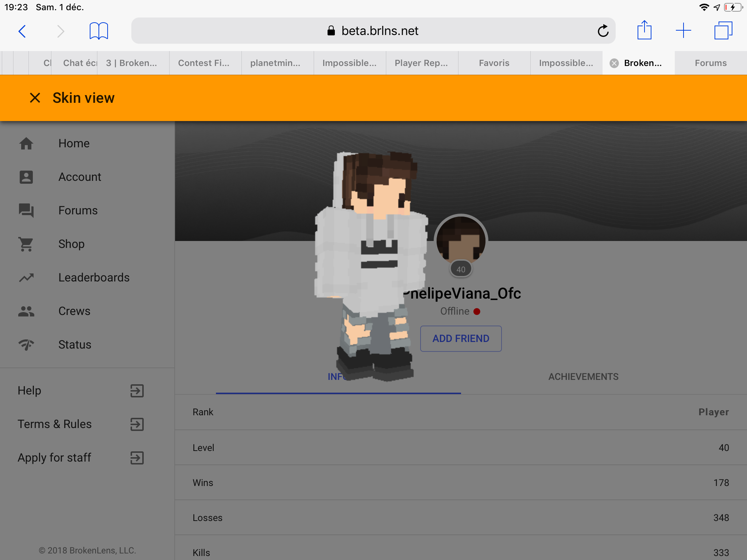Open the Account page icon
This screenshot has width=747, height=560.
(x=26, y=177)
